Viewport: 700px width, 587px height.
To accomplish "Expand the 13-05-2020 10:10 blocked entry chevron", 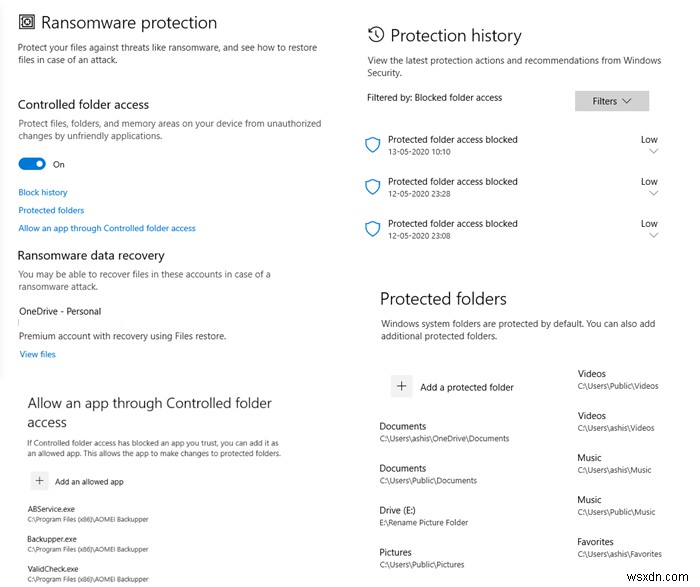I will (x=653, y=152).
